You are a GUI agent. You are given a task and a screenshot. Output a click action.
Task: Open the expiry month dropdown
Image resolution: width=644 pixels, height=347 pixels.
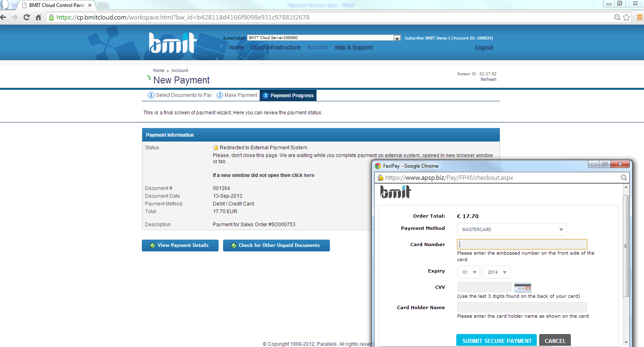tap(469, 272)
